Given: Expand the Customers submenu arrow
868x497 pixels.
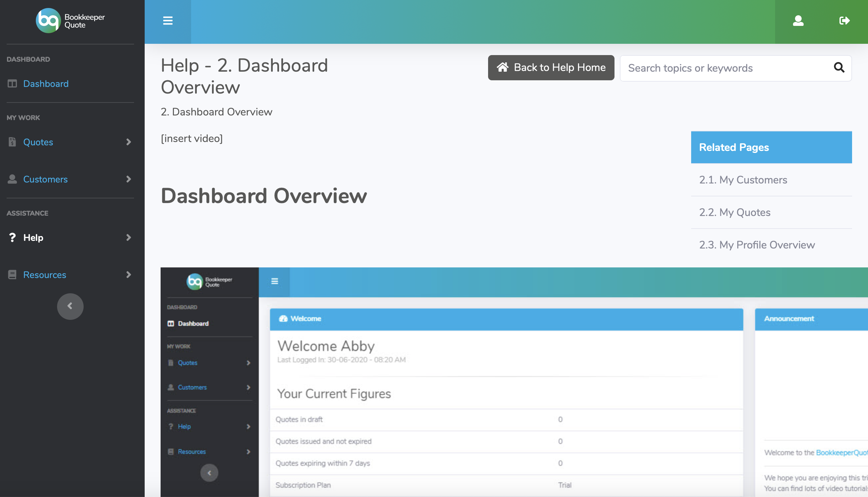Looking at the screenshot, I should (x=128, y=179).
